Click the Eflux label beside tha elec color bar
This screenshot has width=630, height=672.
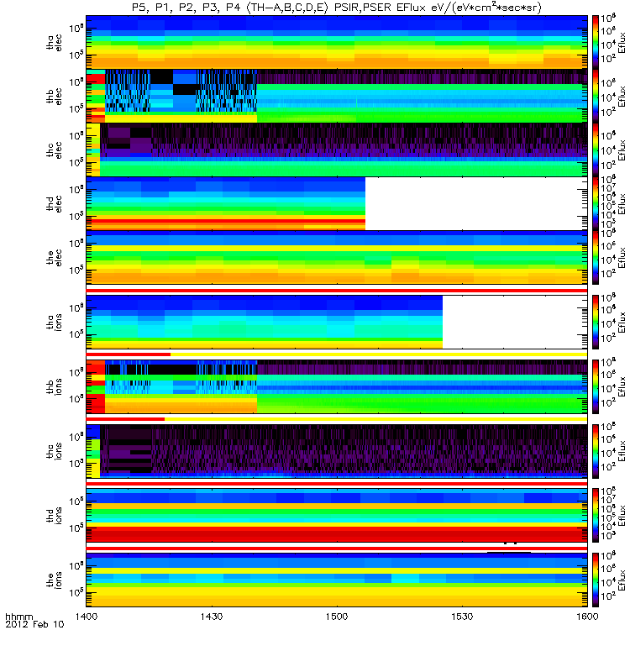(621, 42)
